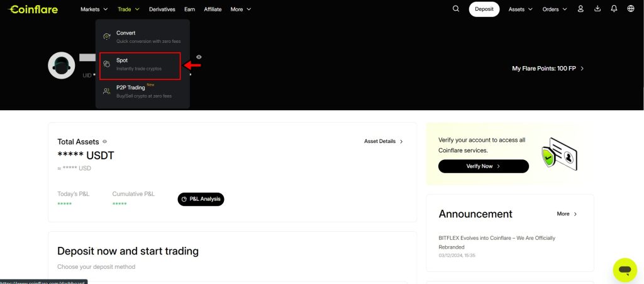Click the Cumulative P&L label
Viewport: 644px width, 284px height.
pos(133,194)
